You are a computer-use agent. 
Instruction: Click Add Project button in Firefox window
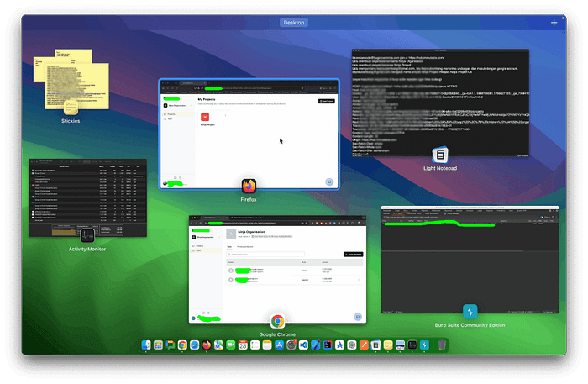click(x=326, y=101)
